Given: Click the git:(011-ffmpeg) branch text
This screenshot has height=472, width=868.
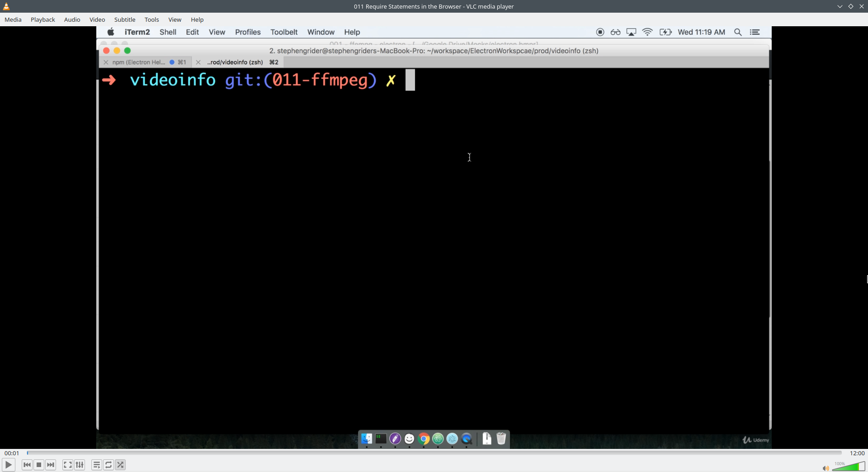Looking at the screenshot, I should [x=301, y=80].
